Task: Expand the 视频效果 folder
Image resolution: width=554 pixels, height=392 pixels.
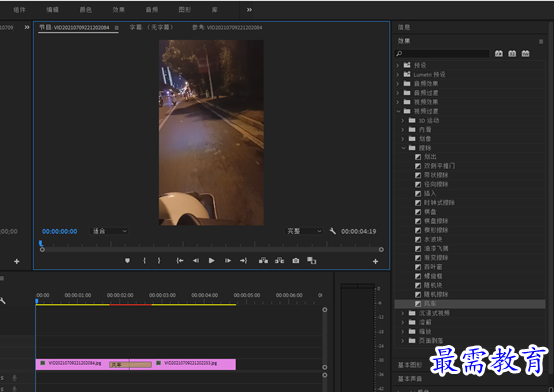Action: tap(397, 102)
